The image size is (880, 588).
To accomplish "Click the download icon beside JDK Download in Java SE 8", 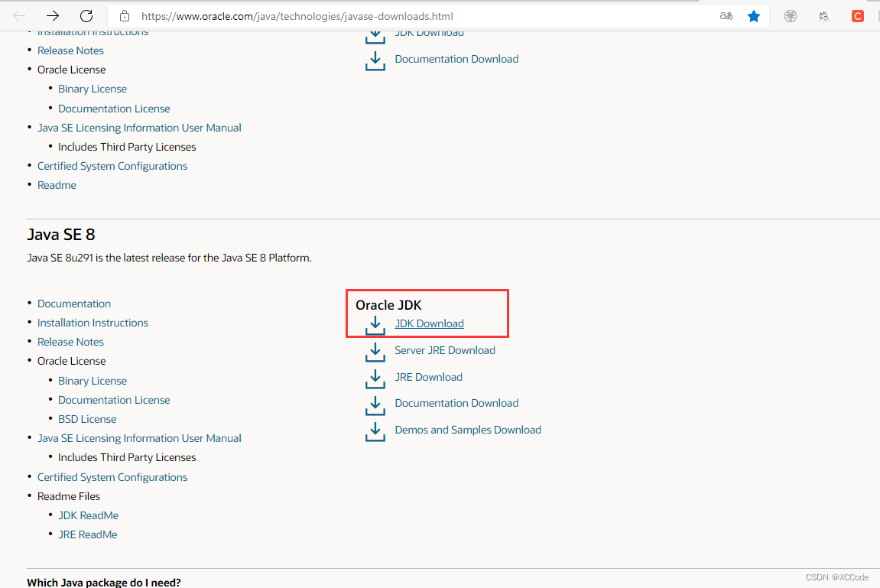I will (375, 325).
